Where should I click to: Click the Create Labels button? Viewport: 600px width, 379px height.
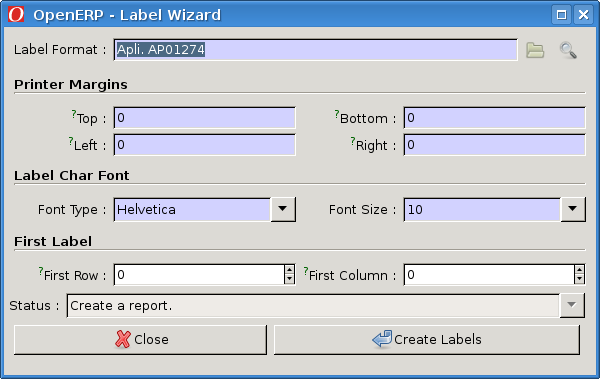point(427,340)
